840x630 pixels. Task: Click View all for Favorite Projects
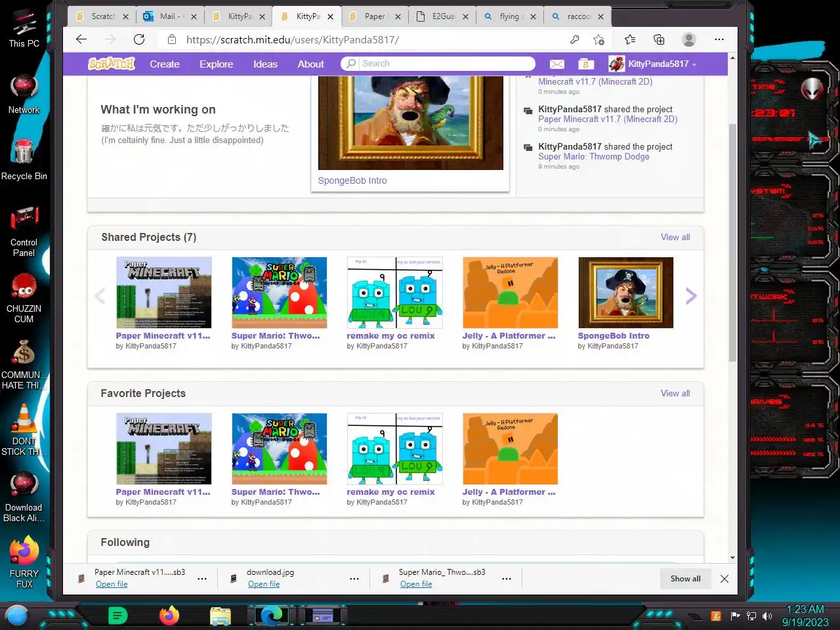pyautogui.click(x=675, y=393)
